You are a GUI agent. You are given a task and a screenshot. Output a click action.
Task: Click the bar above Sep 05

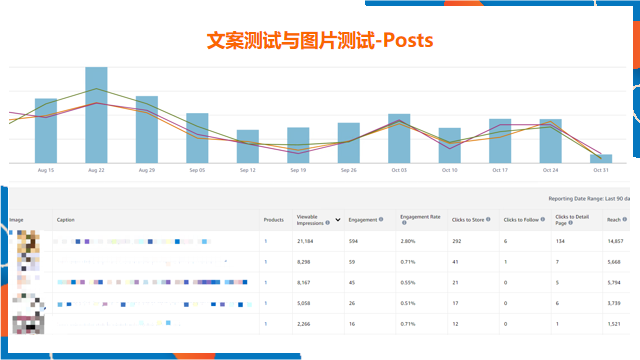coord(197,138)
